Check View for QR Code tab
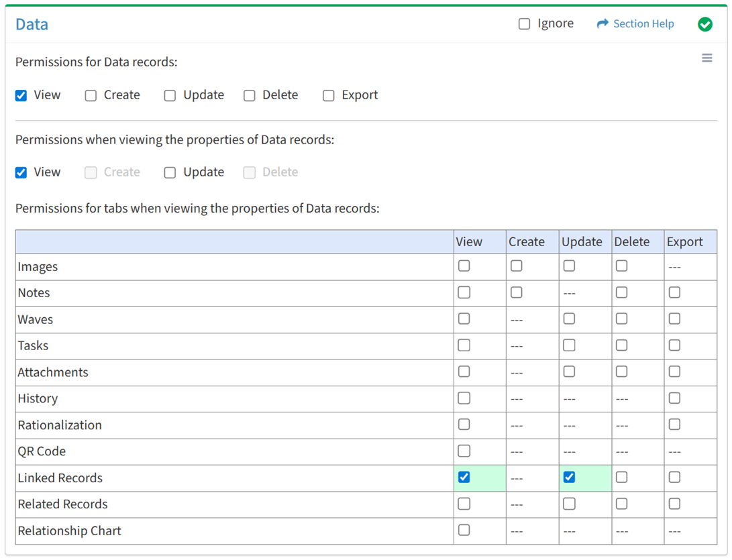The width and height of the screenshot is (732, 560). (x=464, y=451)
